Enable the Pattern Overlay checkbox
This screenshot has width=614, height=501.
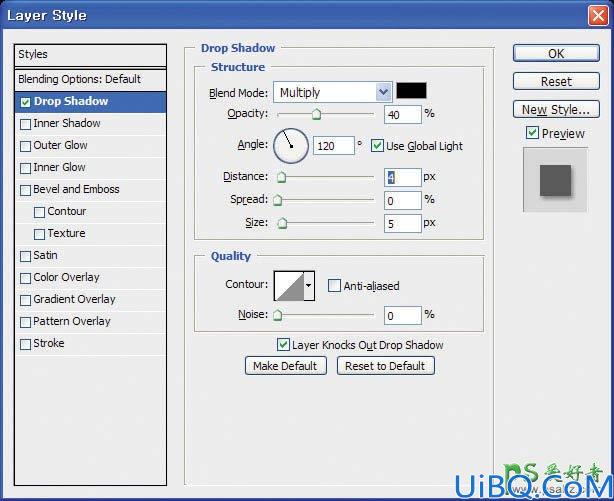tap(25, 322)
